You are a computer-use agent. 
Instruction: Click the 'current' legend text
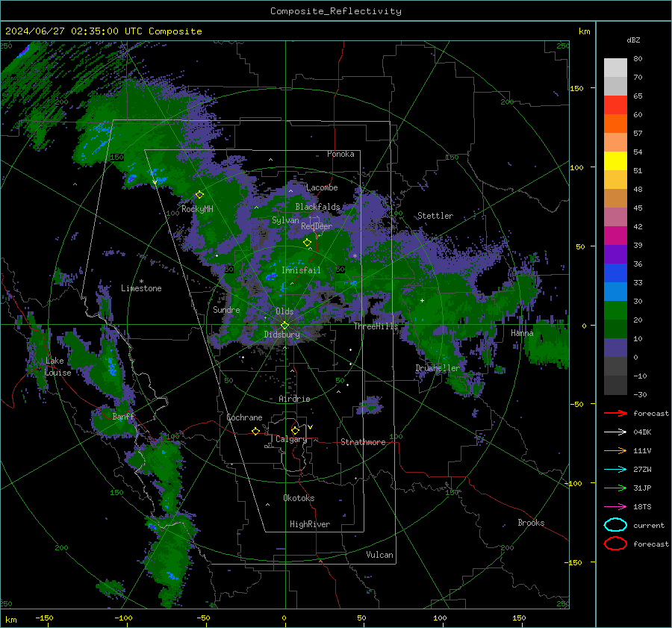click(649, 525)
